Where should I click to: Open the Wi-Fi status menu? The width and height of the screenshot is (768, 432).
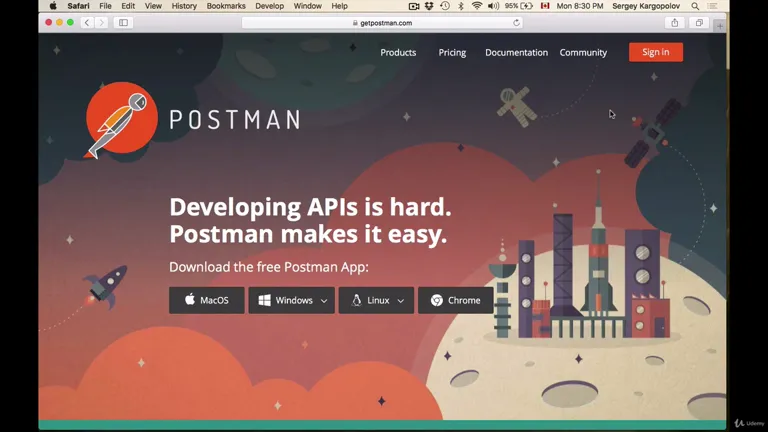pos(477,6)
